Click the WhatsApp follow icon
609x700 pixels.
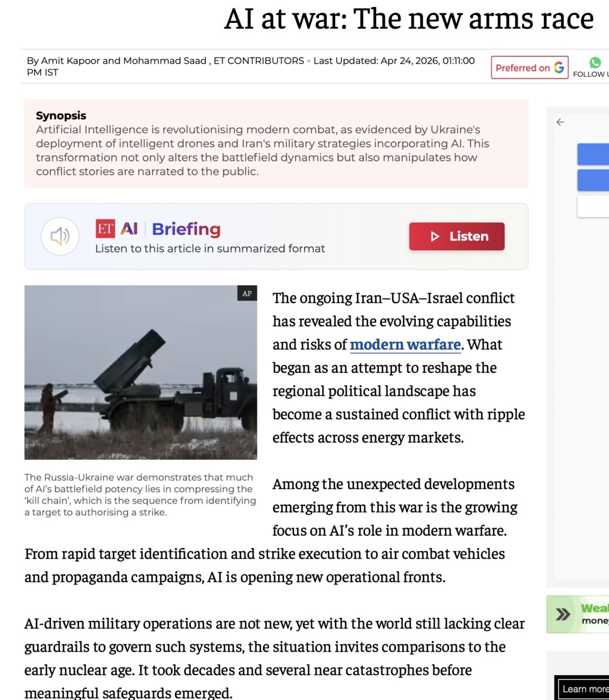point(595,63)
